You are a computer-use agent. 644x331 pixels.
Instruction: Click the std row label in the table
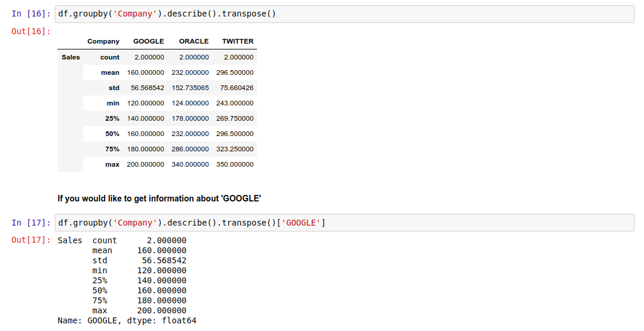point(114,88)
